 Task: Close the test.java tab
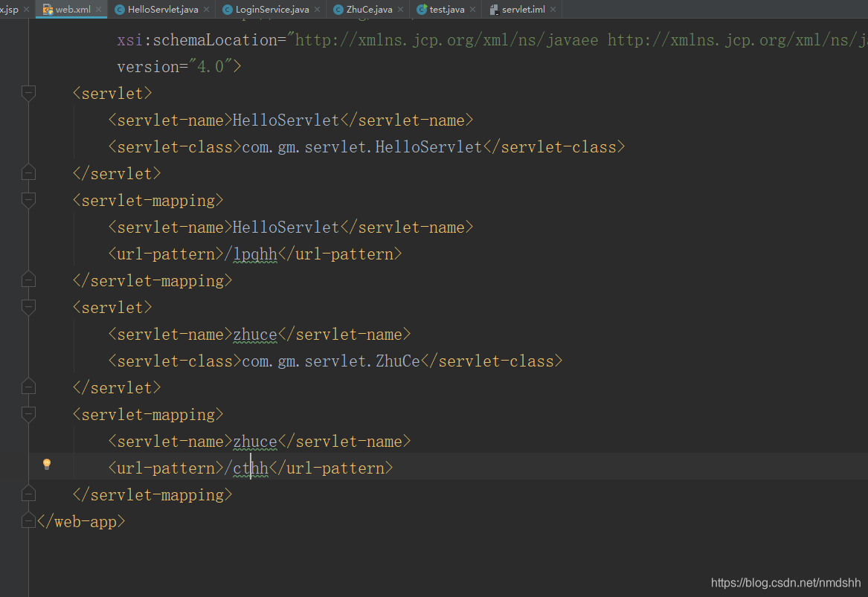[x=472, y=10]
